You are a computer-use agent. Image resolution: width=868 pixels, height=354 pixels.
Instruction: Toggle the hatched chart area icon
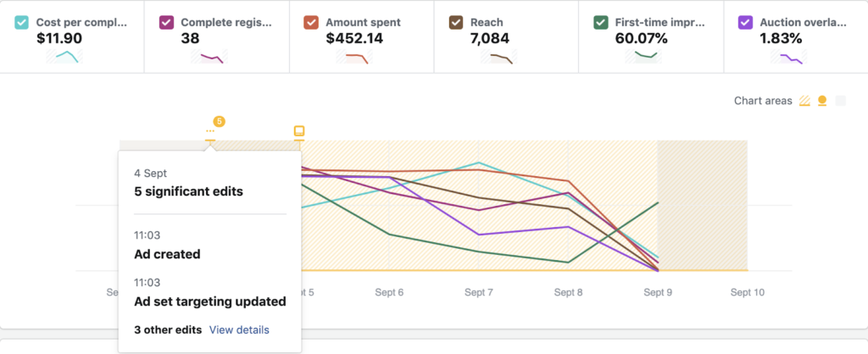click(x=805, y=102)
